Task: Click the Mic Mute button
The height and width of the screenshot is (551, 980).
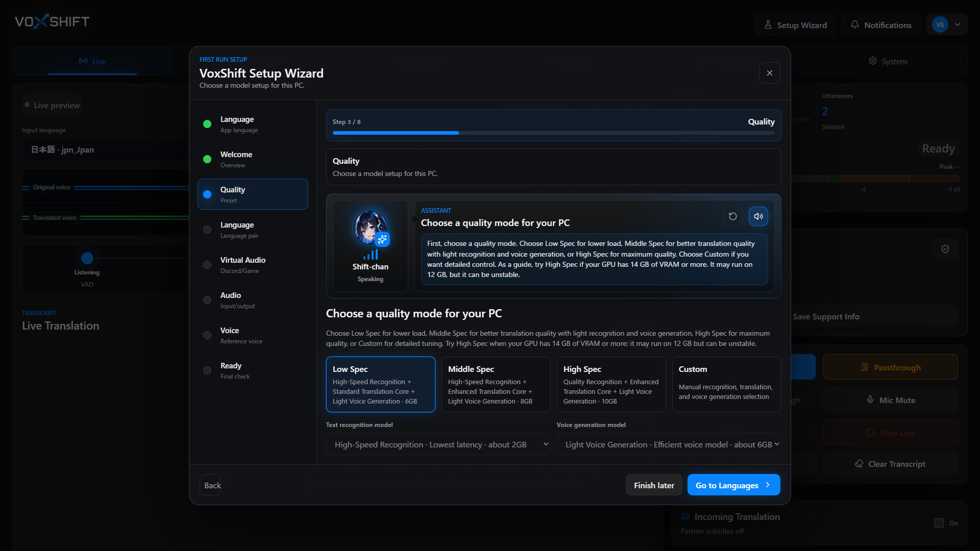Action: tap(890, 399)
